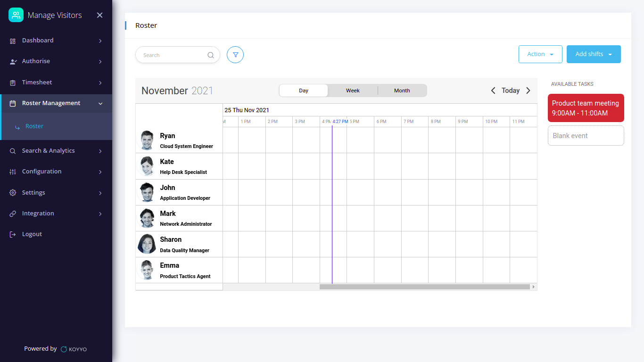Viewport: 644px width, 362px height.
Task: Switch to the Week view
Action: pos(353,90)
